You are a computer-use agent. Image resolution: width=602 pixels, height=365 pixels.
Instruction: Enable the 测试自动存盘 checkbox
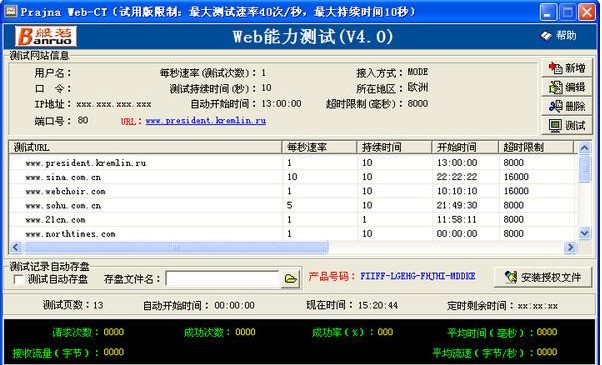[x=18, y=279]
